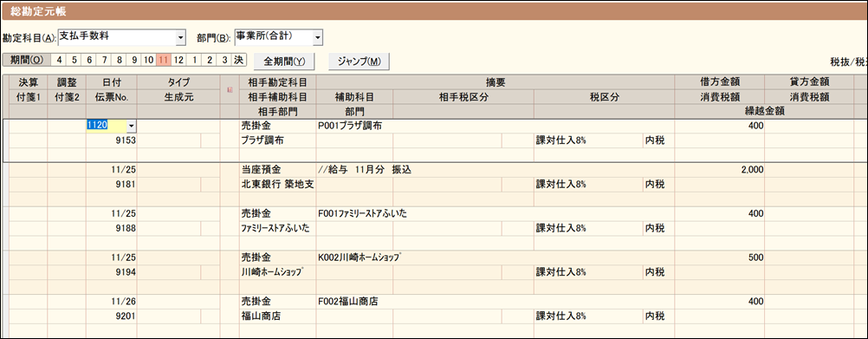Click the 繰越金額 column header
Screen dimensions: 868x339
pos(764,111)
